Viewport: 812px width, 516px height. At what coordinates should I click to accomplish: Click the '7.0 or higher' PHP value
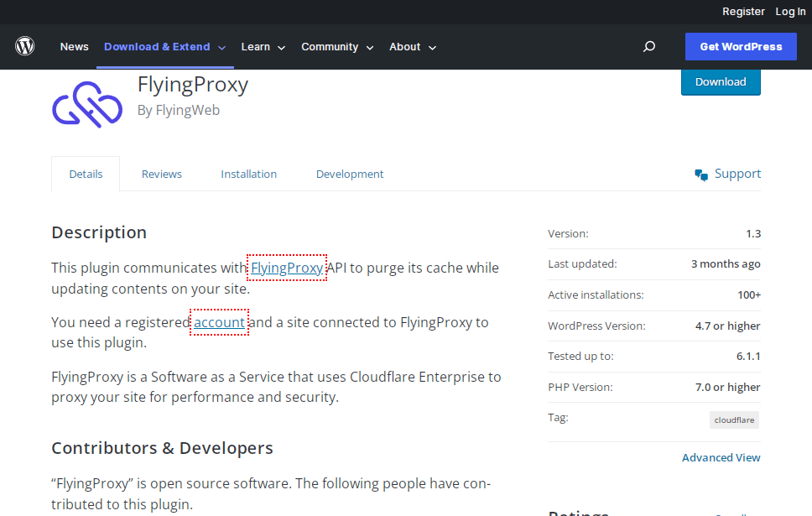pos(727,387)
